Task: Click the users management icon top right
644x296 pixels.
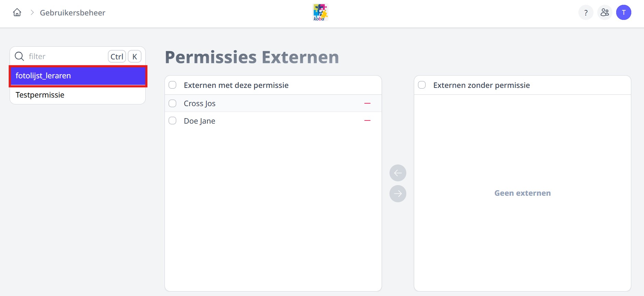Action: point(605,12)
